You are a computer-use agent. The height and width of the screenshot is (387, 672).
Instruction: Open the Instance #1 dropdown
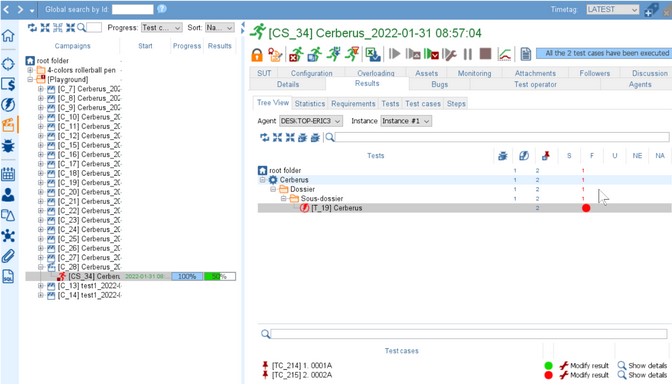pos(406,121)
